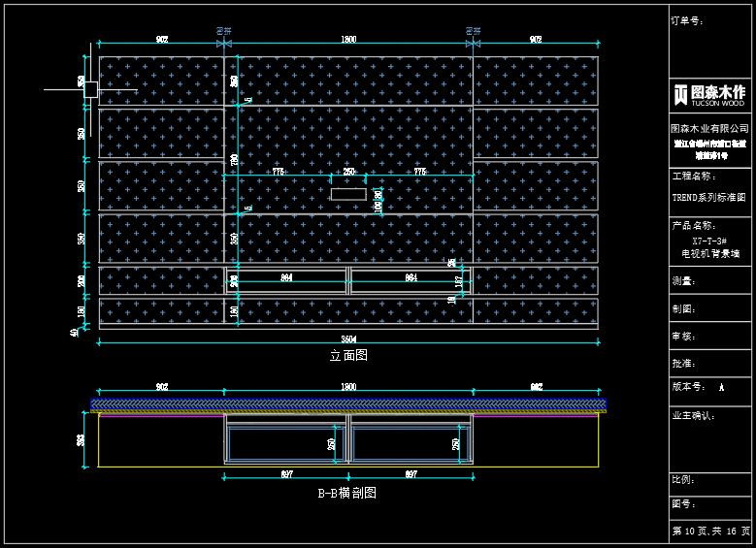This screenshot has width=756, height=548.
Task: Click the 40 dimension at elevation bottom-left
Action: [x=74, y=332]
